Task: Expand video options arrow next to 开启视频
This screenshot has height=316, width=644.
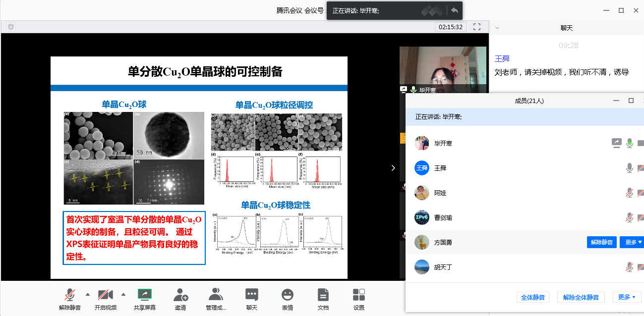Action: 123,294
